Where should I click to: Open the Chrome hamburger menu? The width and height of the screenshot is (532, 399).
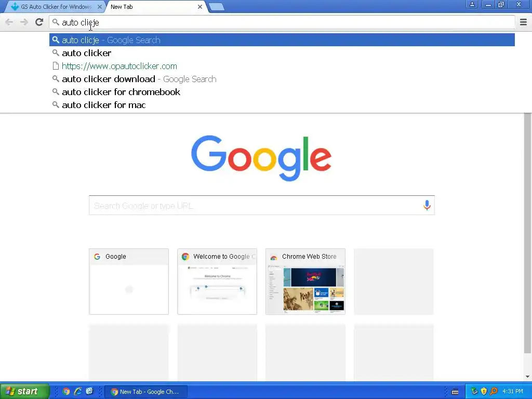coord(524,22)
